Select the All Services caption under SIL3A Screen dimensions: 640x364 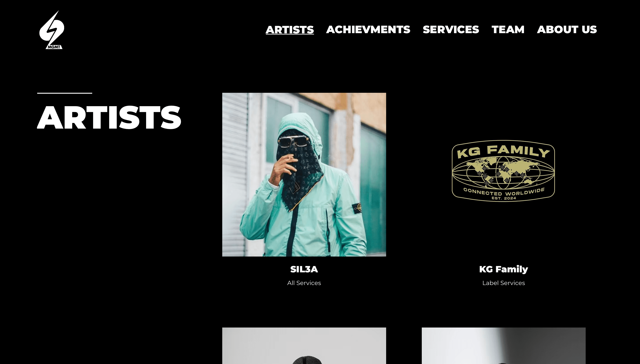click(304, 283)
